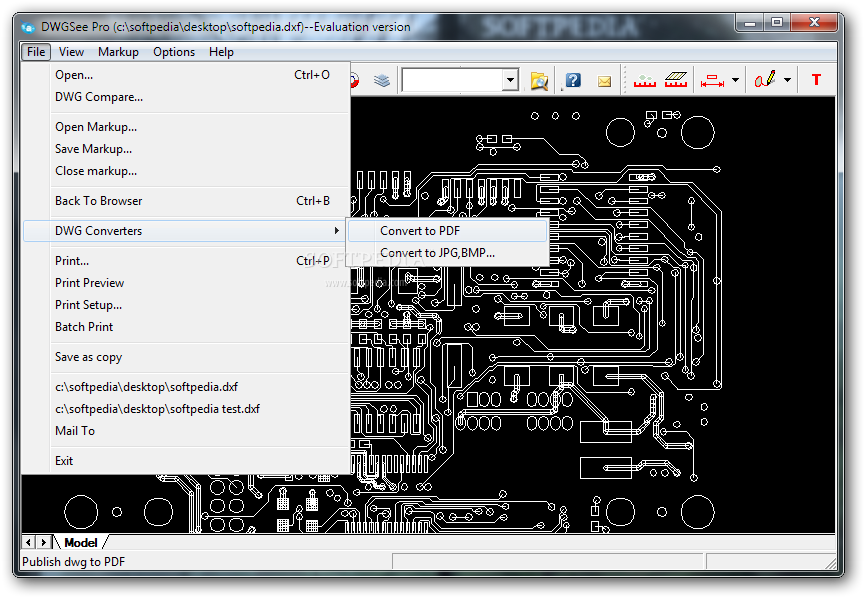Viewport: 865px width, 598px height.
Task: Click the tab scroll left arrow
Action: point(29,542)
